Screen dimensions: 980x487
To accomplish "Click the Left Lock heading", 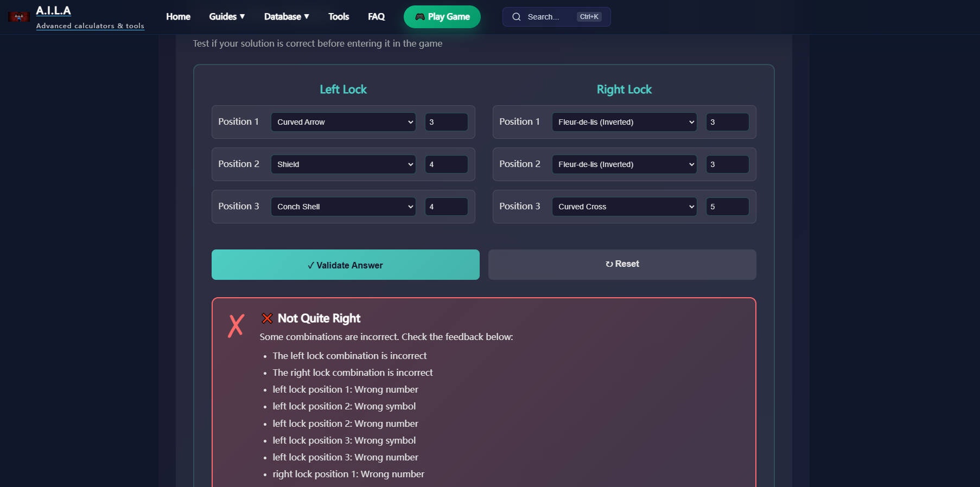I will (x=343, y=89).
